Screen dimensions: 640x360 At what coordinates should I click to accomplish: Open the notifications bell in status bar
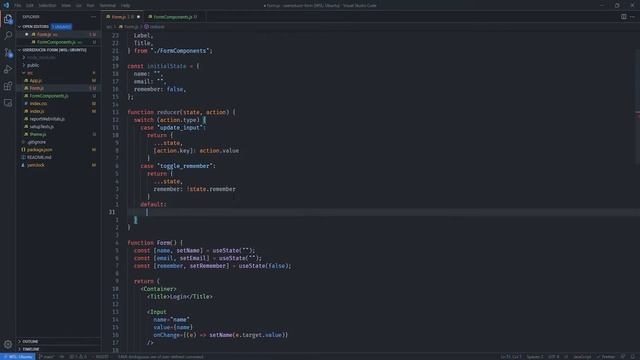(633, 357)
